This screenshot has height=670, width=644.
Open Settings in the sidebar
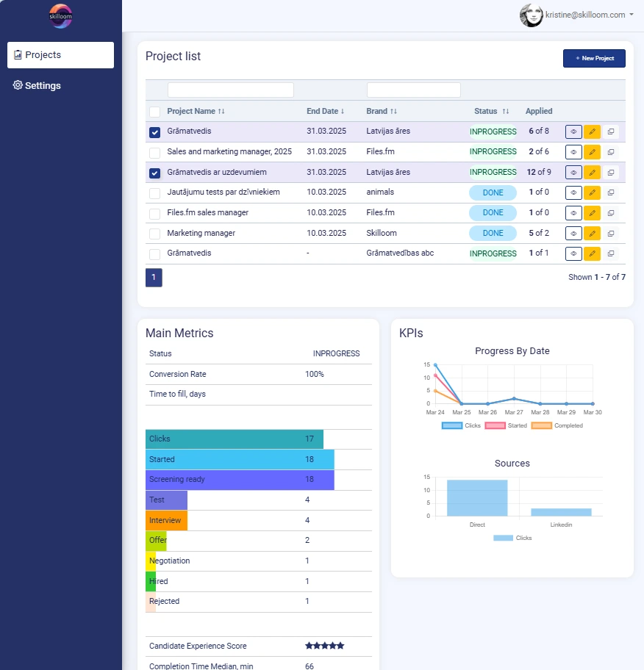tap(37, 86)
